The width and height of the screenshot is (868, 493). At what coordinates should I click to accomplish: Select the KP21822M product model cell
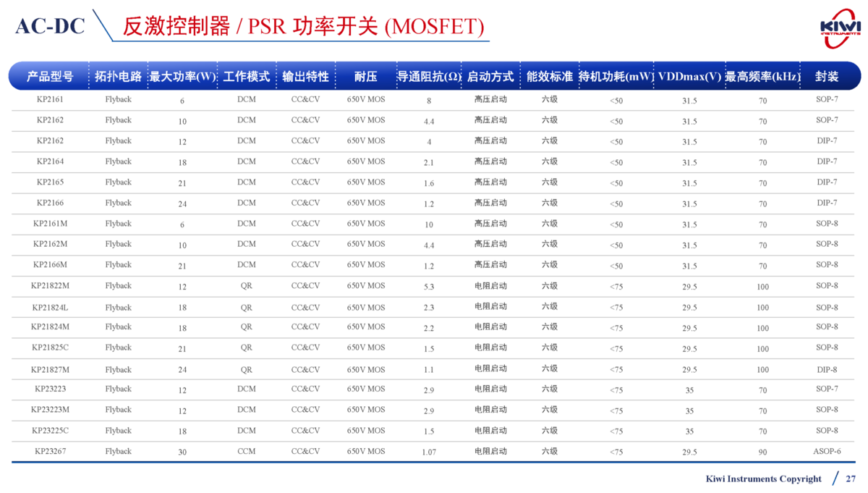point(50,286)
